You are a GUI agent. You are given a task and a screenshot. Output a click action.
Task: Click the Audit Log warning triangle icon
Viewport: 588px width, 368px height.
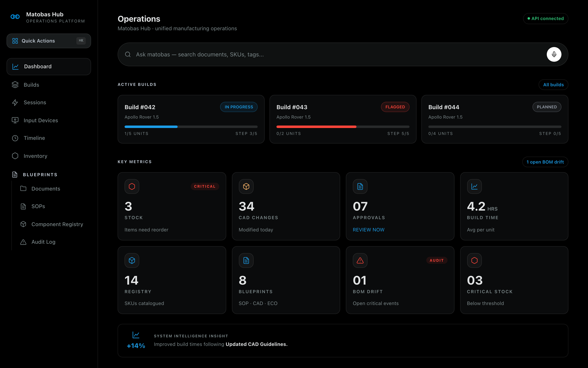(x=23, y=242)
